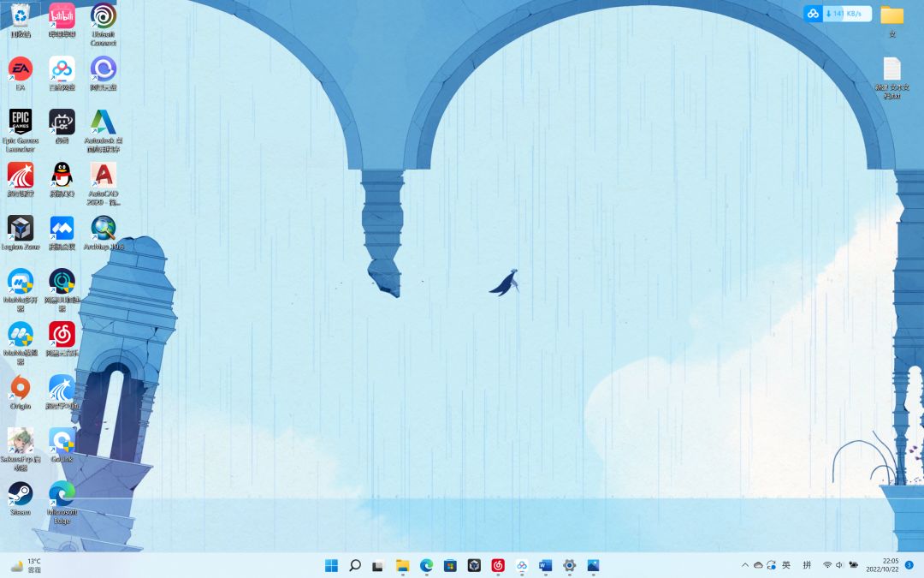Screen dimensions: 924x578
Task: Expand the hidden tray icons chevron
Action: (745, 565)
